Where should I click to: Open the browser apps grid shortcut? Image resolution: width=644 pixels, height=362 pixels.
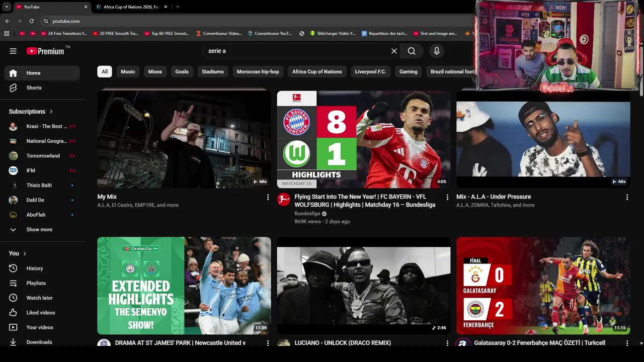tap(7, 34)
